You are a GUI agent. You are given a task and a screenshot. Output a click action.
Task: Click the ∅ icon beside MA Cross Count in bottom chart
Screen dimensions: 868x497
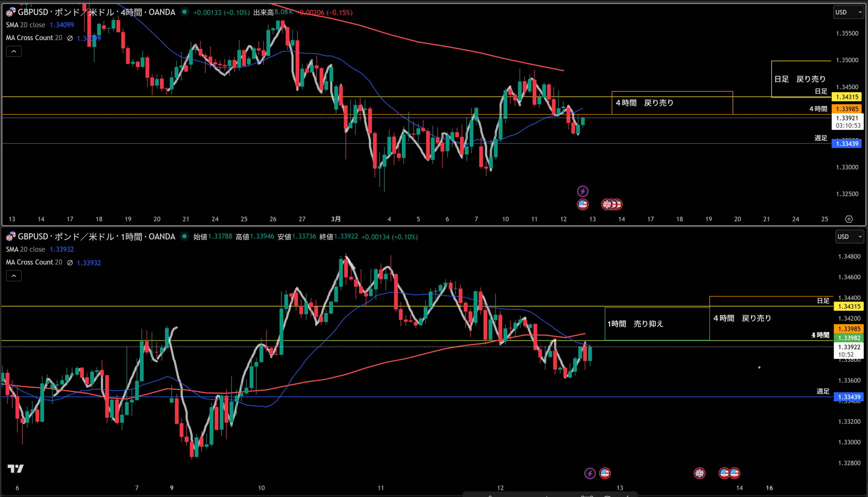click(x=70, y=263)
